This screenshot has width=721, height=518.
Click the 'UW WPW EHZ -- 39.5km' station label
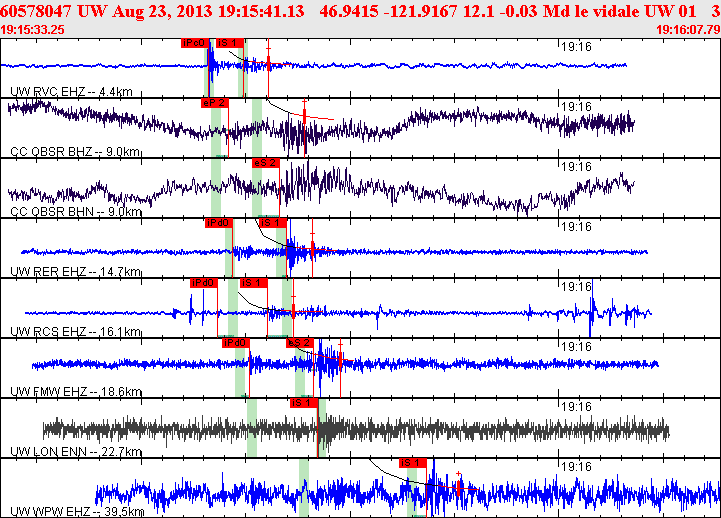(77, 512)
